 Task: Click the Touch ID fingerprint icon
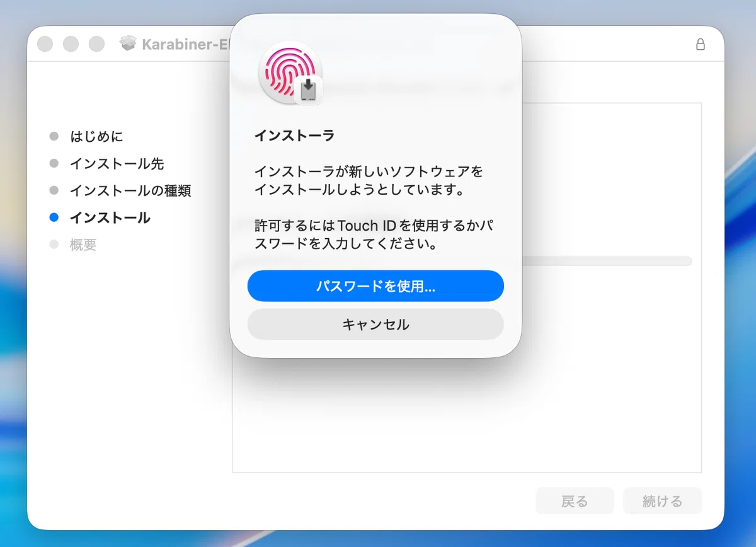290,72
